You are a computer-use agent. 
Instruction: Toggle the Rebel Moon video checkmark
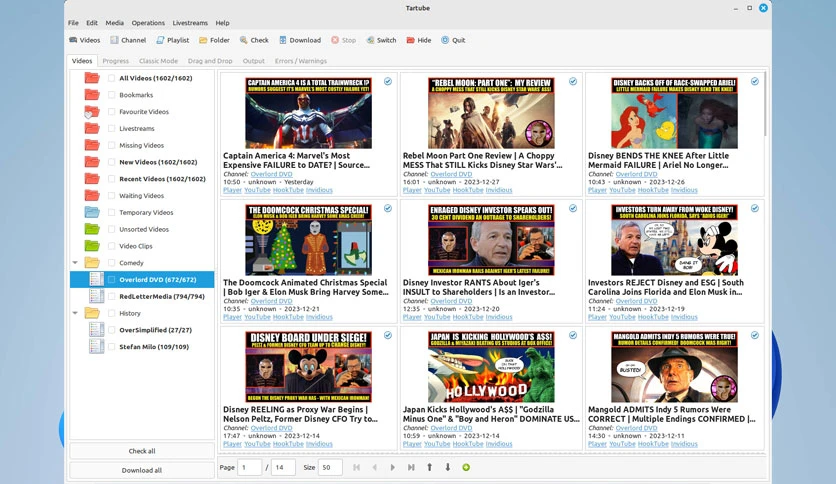573,82
